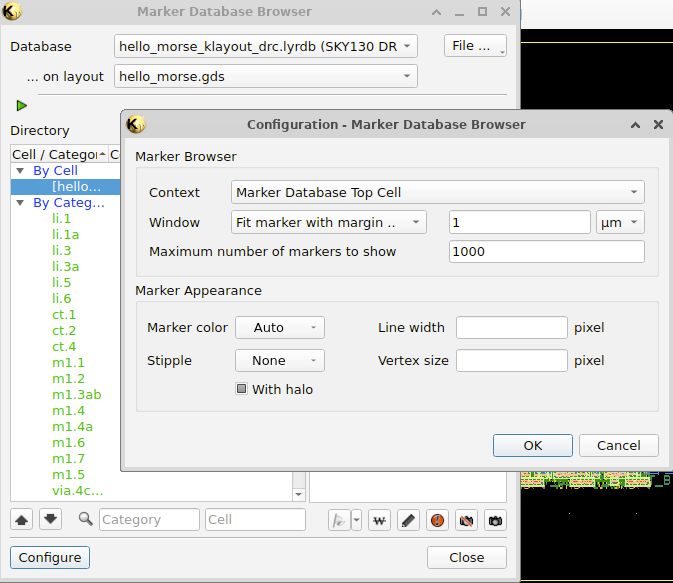Click the pencil edit icon
The height and width of the screenshot is (583, 673).
coord(408,520)
